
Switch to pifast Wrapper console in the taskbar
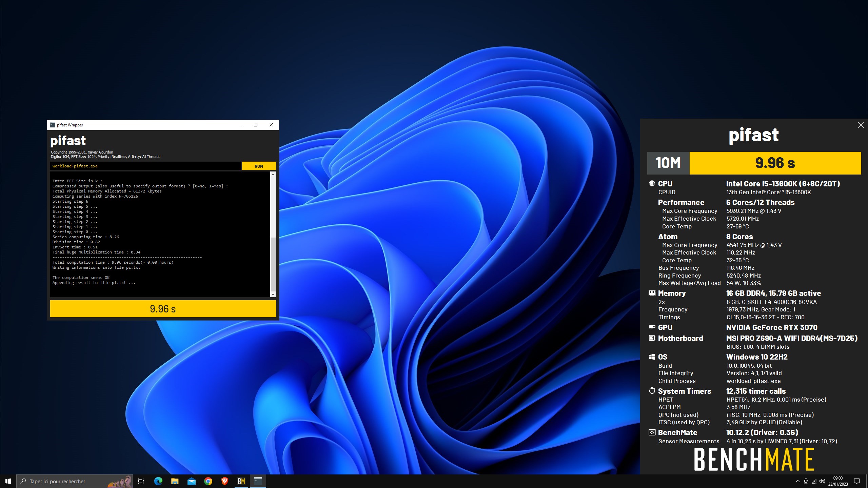point(258,481)
